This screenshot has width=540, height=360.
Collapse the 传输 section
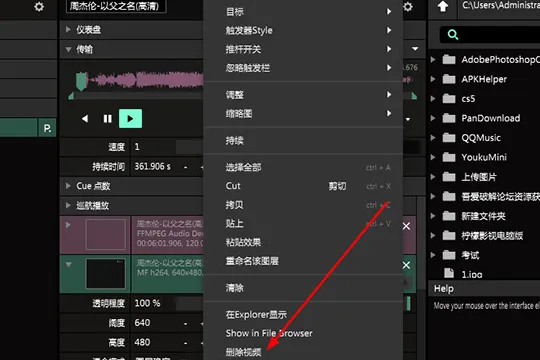coord(68,49)
